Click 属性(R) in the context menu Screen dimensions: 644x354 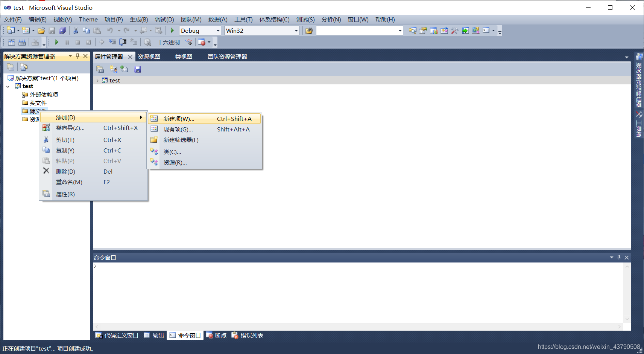tap(93, 194)
